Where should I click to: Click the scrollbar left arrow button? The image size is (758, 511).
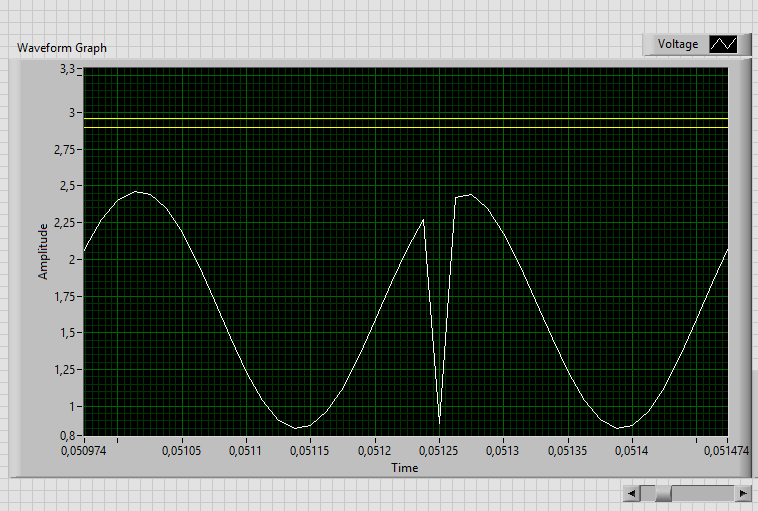[x=631, y=493]
